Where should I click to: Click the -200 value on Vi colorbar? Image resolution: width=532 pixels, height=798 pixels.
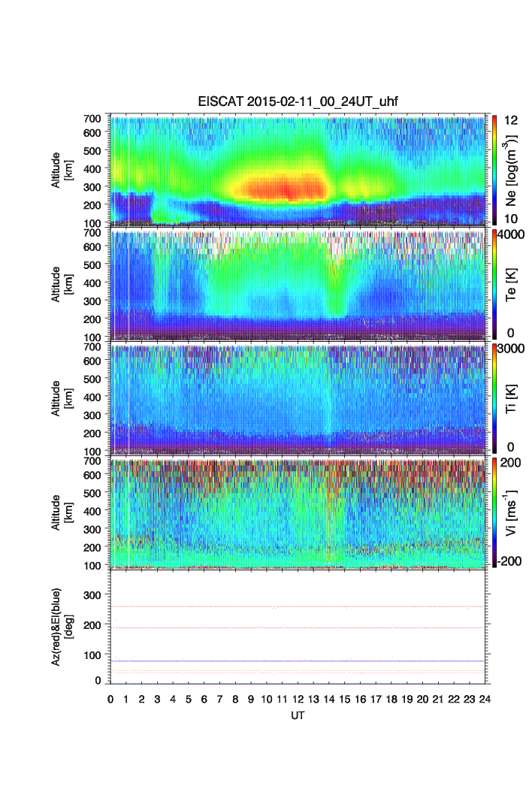pyautogui.click(x=509, y=561)
